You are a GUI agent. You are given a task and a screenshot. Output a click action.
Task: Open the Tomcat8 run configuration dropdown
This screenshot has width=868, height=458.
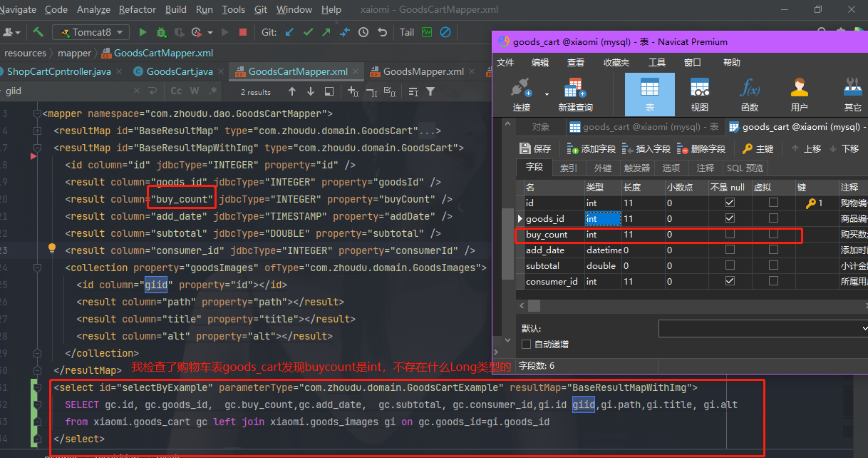tap(91, 32)
